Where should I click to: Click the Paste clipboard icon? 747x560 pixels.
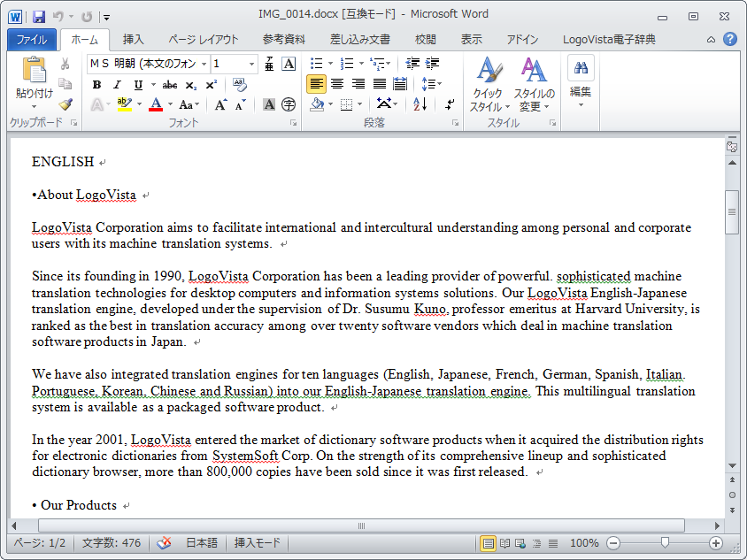35,70
